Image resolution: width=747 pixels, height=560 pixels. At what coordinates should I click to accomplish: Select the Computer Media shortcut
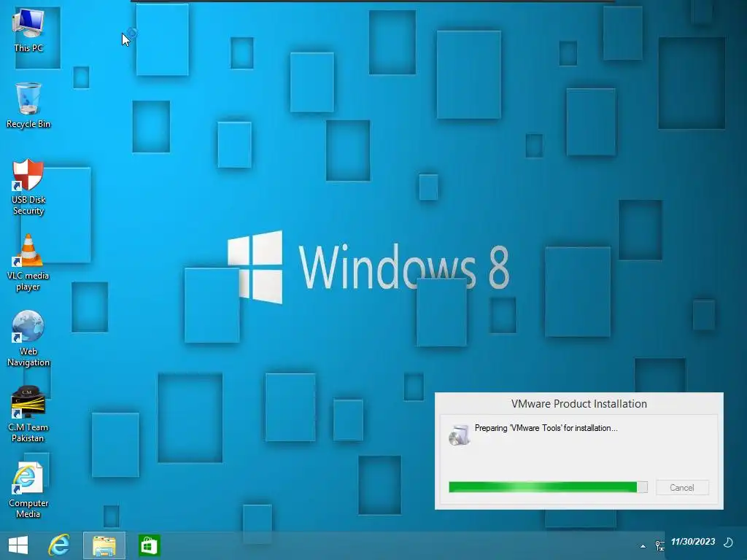(x=28, y=489)
